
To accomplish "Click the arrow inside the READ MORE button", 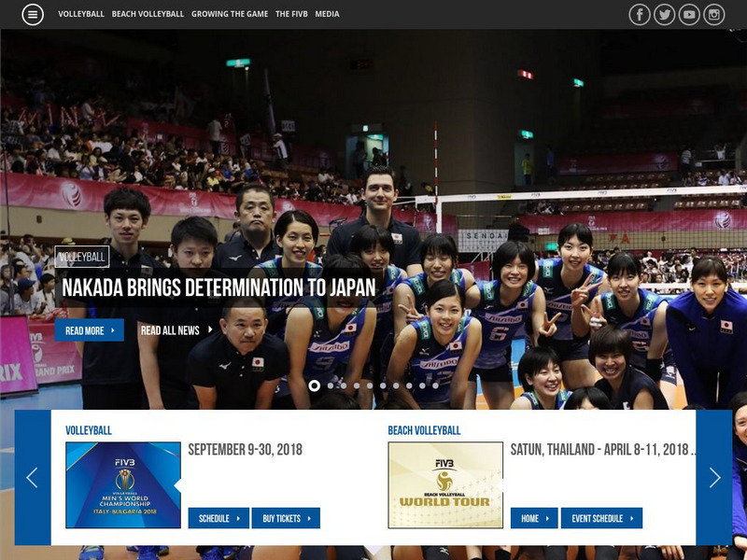I will point(115,330).
